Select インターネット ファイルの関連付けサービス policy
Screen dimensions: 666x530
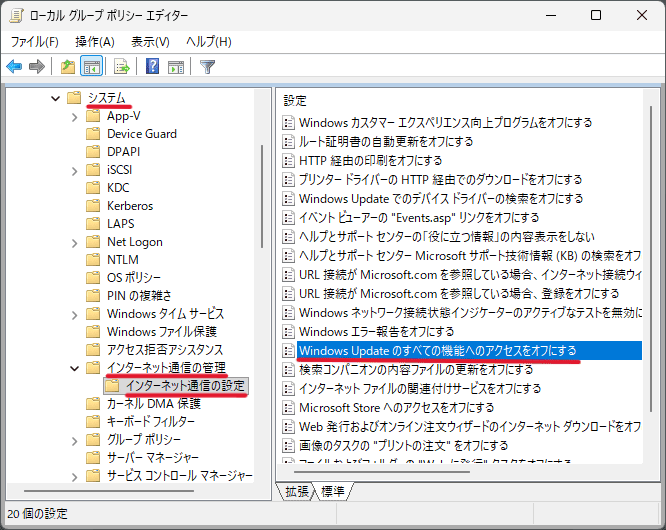(x=420, y=389)
